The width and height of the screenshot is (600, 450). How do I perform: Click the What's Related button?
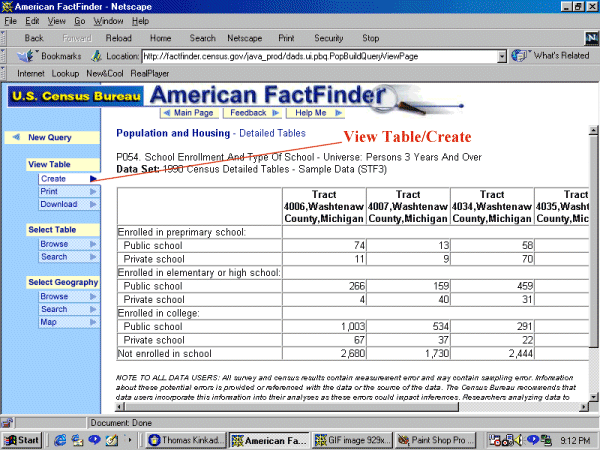coord(552,56)
